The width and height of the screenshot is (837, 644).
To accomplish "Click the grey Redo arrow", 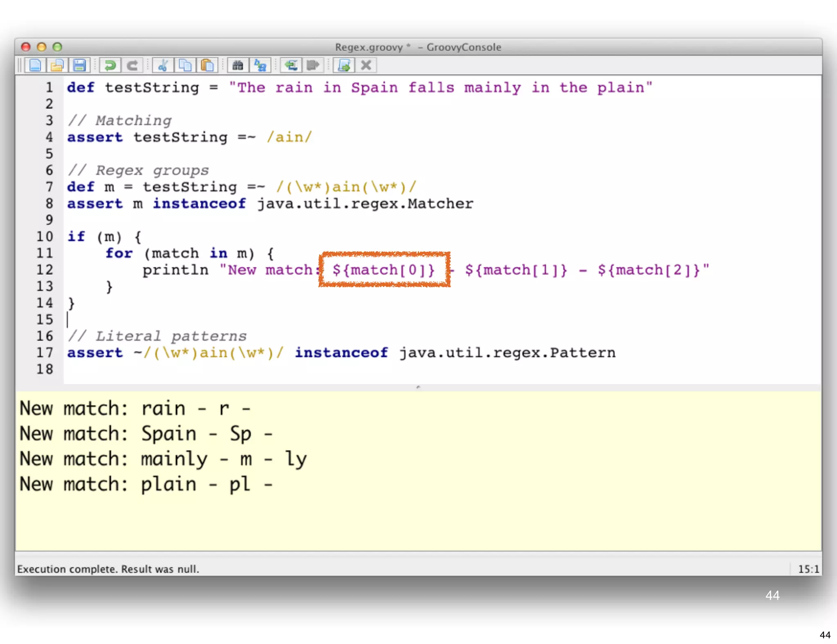I will coord(132,65).
